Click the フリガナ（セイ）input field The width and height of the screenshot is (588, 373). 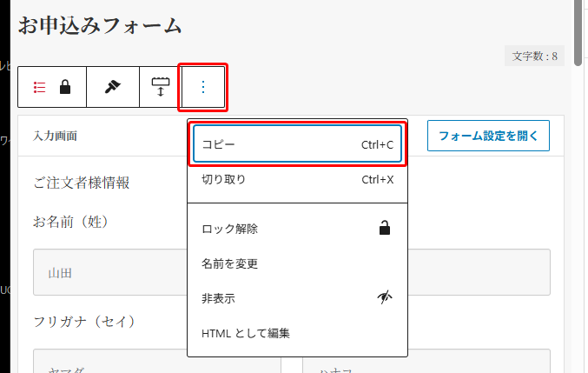pyautogui.click(x=156, y=361)
